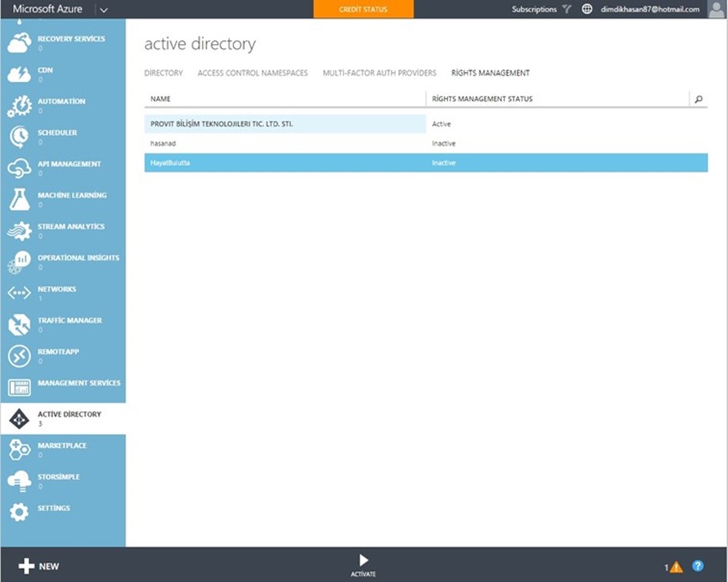
Task: Open the RemoteApp icon
Action: [x=19, y=356]
